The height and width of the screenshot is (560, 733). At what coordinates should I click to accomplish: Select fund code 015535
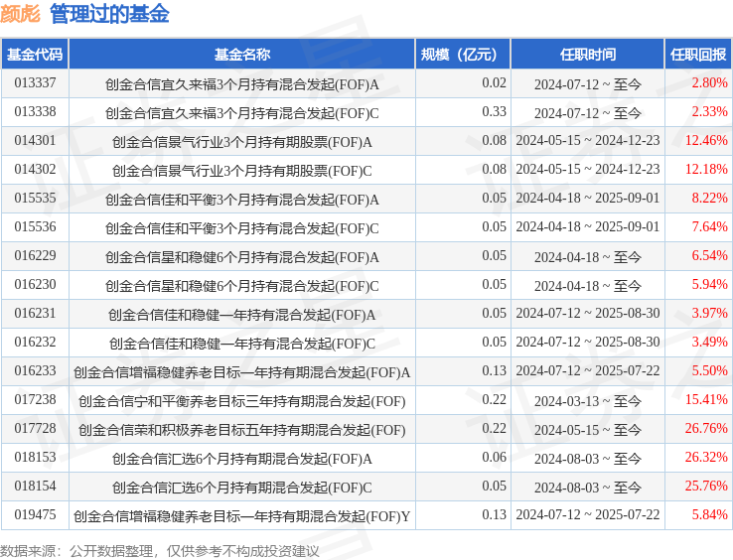pyautogui.click(x=35, y=199)
